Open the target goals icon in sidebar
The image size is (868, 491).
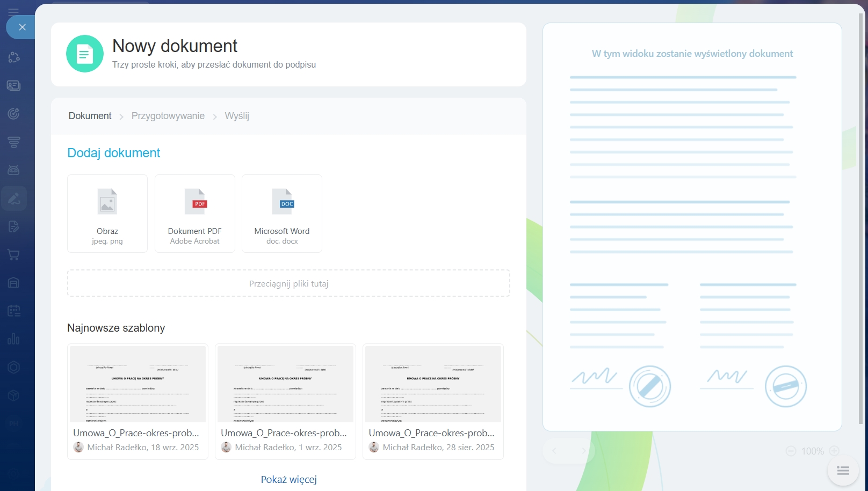coord(14,114)
